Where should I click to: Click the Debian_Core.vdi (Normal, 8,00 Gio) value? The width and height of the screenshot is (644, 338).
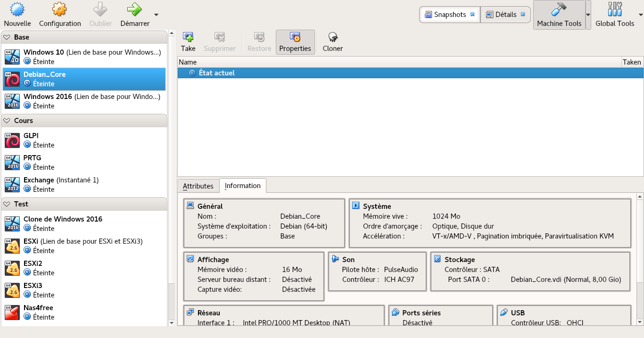tap(566, 280)
